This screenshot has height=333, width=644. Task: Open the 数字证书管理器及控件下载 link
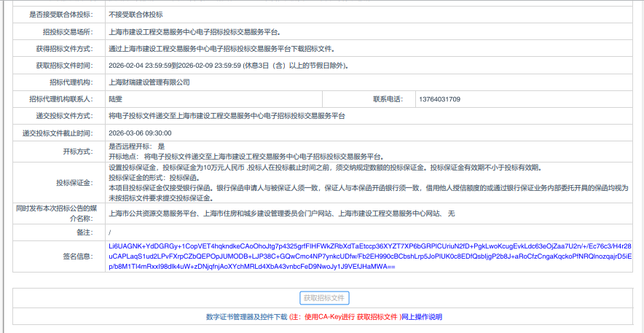[246, 317]
